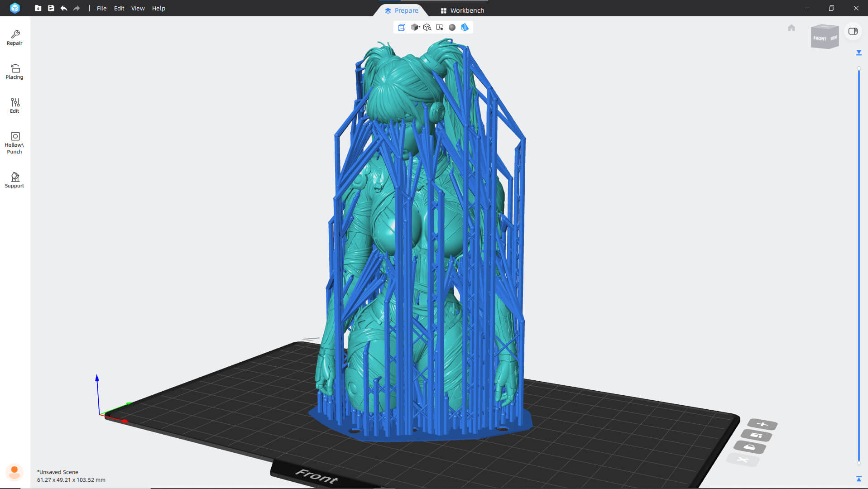This screenshot has height=489, width=868.
Task: Open the Help menu
Action: pyautogui.click(x=158, y=8)
